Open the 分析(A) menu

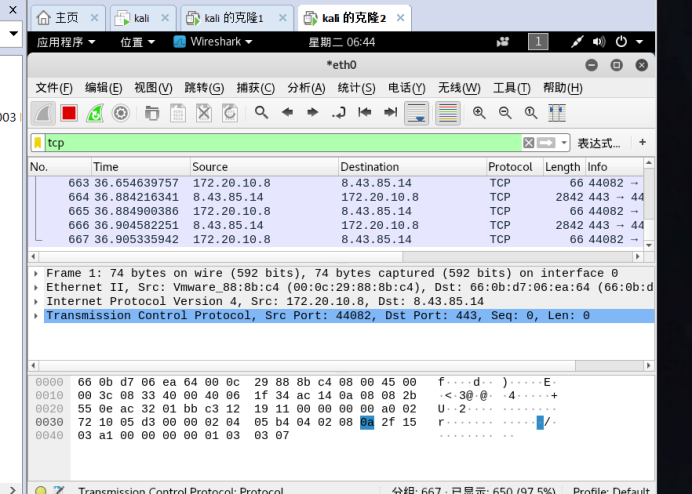(306, 88)
